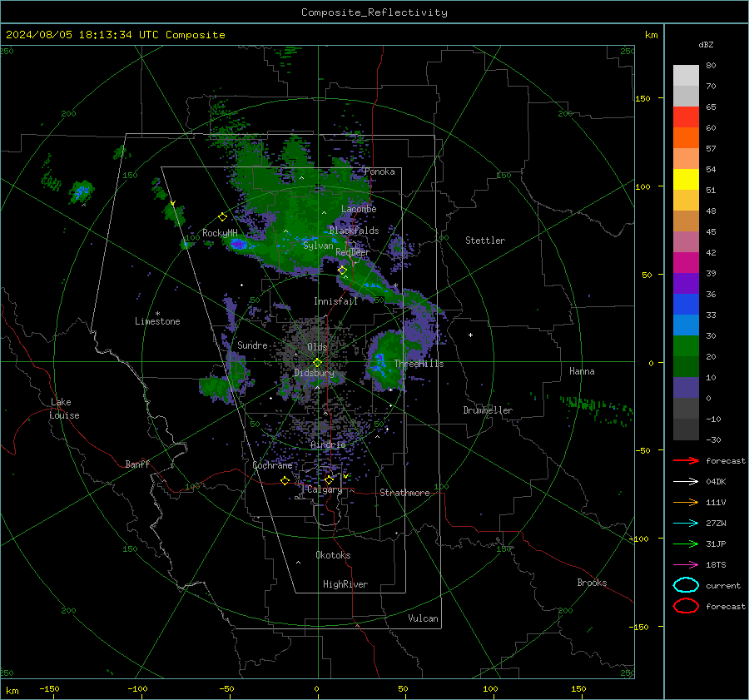Viewport: 749px width, 700px height.
Task: Click the green 31JP arrow icon
Action: pyautogui.click(x=686, y=544)
